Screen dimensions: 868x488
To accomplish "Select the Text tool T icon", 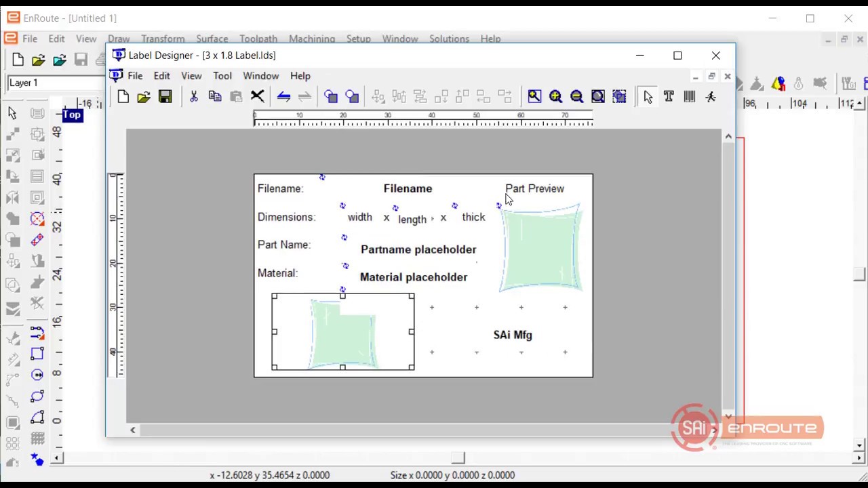I will pos(669,97).
